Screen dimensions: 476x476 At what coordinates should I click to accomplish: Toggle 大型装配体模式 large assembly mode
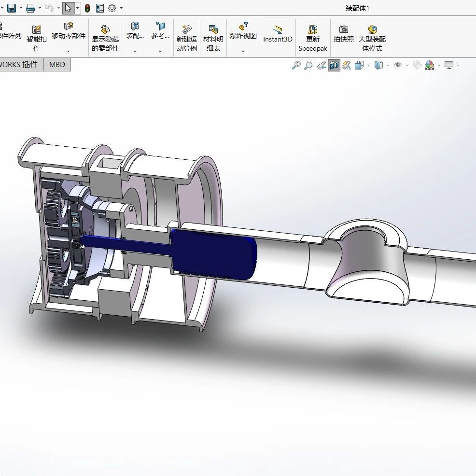coord(372,38)
